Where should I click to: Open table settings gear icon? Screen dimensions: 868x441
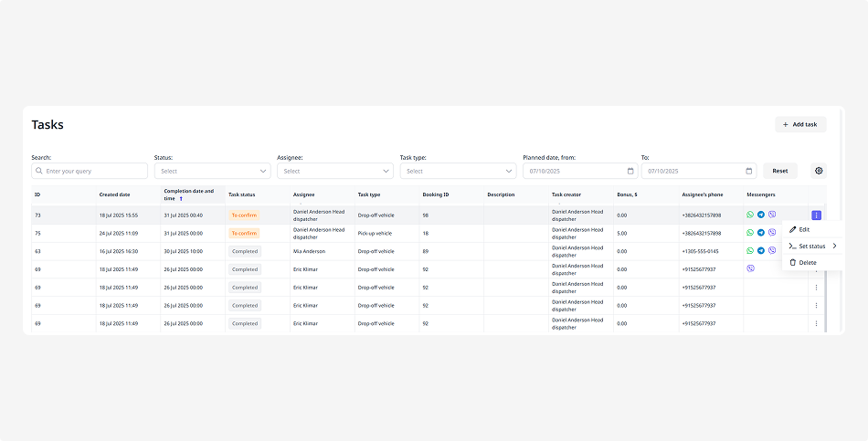click(819, 171)
